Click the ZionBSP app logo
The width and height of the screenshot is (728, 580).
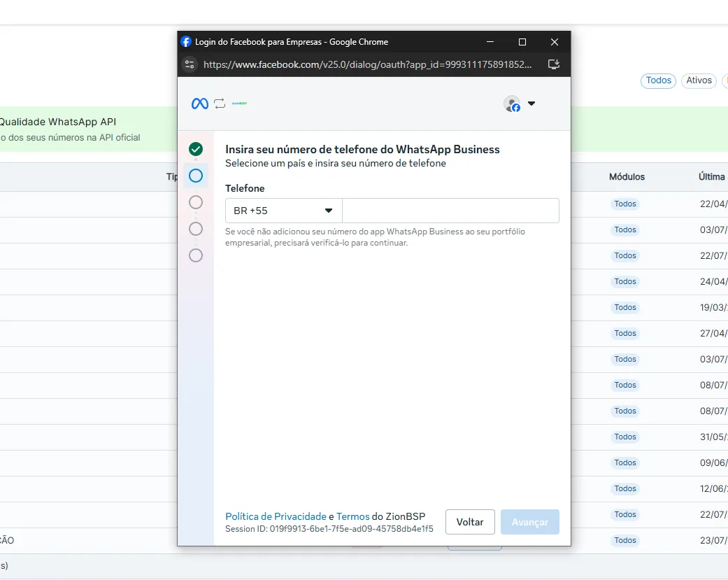[239, 104]
